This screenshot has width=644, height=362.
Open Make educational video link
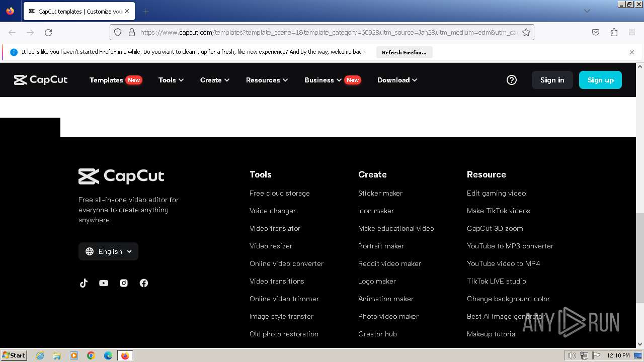click(396, 228)
